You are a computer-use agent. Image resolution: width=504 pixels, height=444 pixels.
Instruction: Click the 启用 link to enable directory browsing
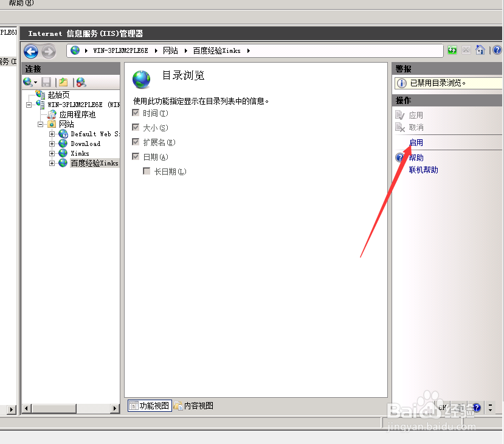416,142
